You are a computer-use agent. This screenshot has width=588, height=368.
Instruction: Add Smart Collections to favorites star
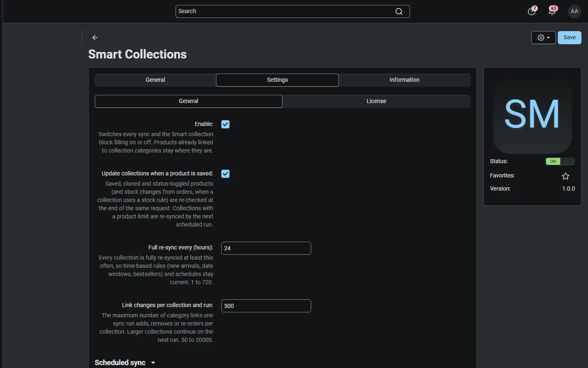coord(566,176)
